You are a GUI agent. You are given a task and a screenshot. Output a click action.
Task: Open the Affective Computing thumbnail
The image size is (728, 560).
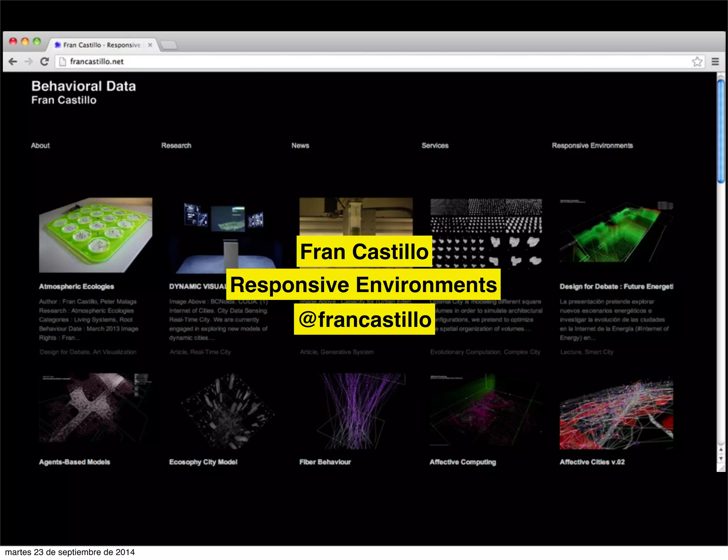click(486, 410)
